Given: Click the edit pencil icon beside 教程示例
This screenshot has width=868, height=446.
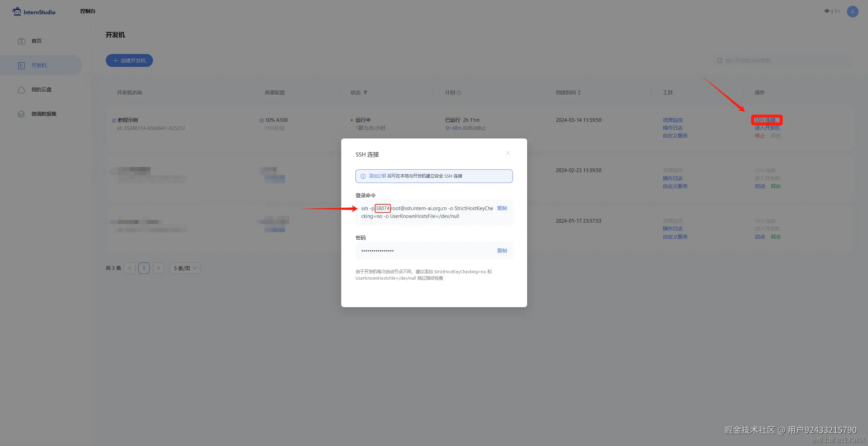Looking at the screenshot, I should click(114, 120).
